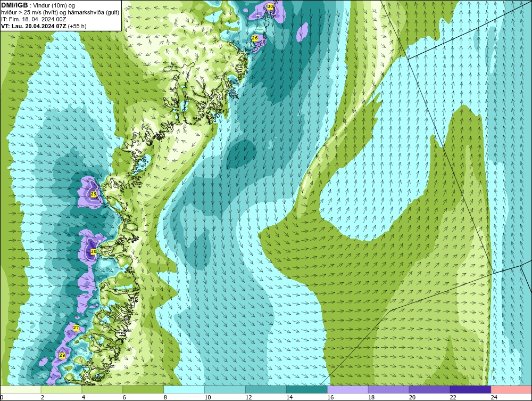Screen dimensions: 532x401
Task: Pick the 0–2 m/s palest legend swatch
Action: pyautogui.click(x=20, y=389)
